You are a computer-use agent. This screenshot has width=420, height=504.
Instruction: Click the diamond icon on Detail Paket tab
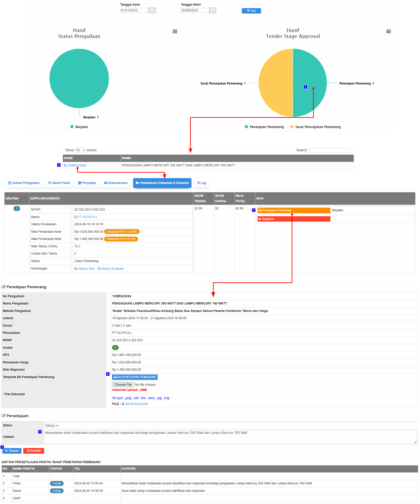point(50,183)
